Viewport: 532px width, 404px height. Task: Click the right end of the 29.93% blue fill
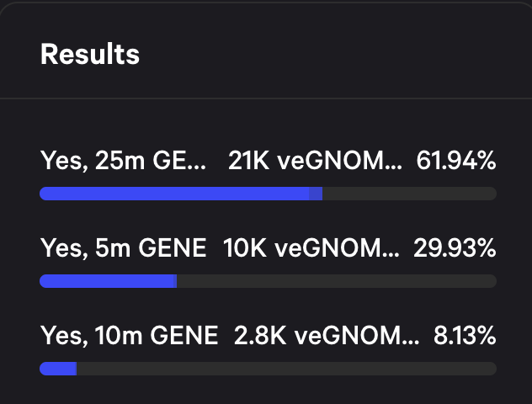(174, 281)
